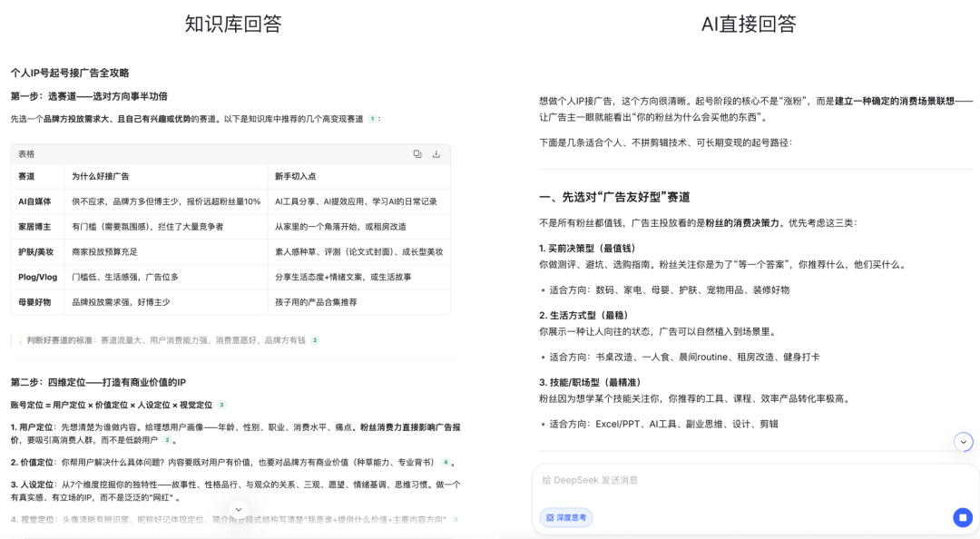
Task: Click cell starting with AI工具分享
Action: pyautogui.click(x=356, y=201)
